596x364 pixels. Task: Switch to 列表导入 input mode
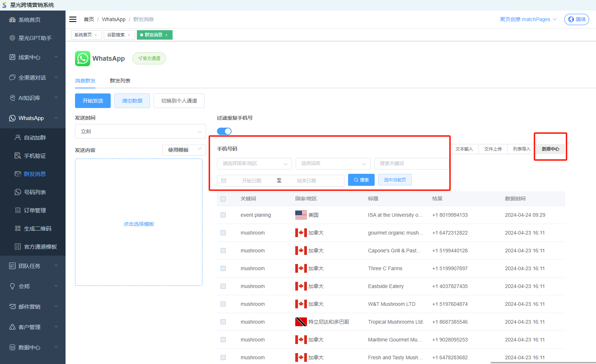522,149
